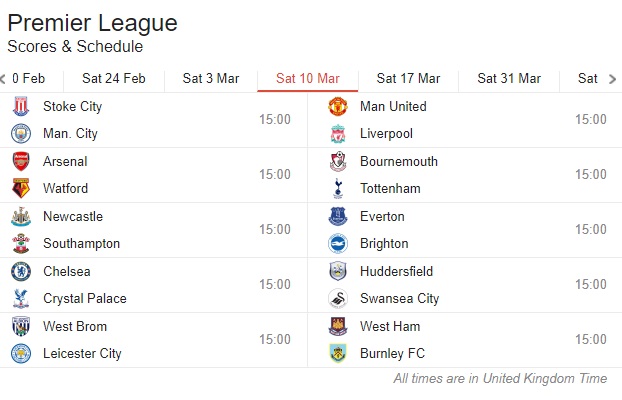Click the Stoke City club crest

(21, 106)
